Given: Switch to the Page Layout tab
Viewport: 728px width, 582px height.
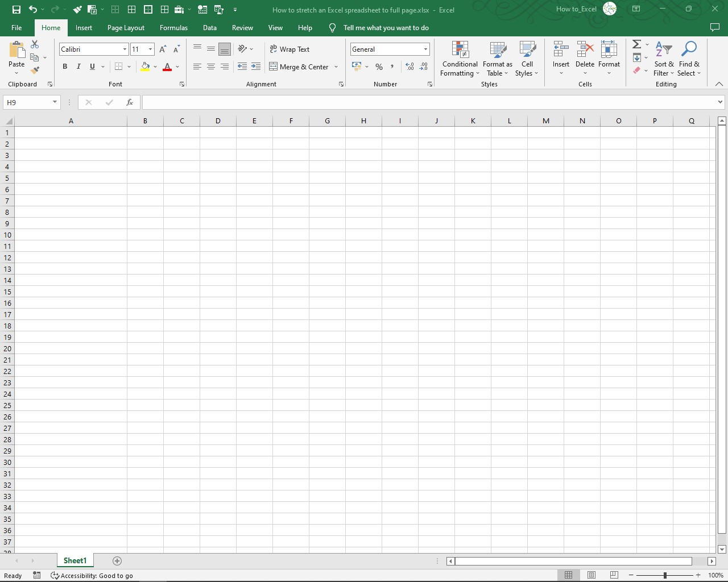Looking at the screenshot, I should (126, 27).
